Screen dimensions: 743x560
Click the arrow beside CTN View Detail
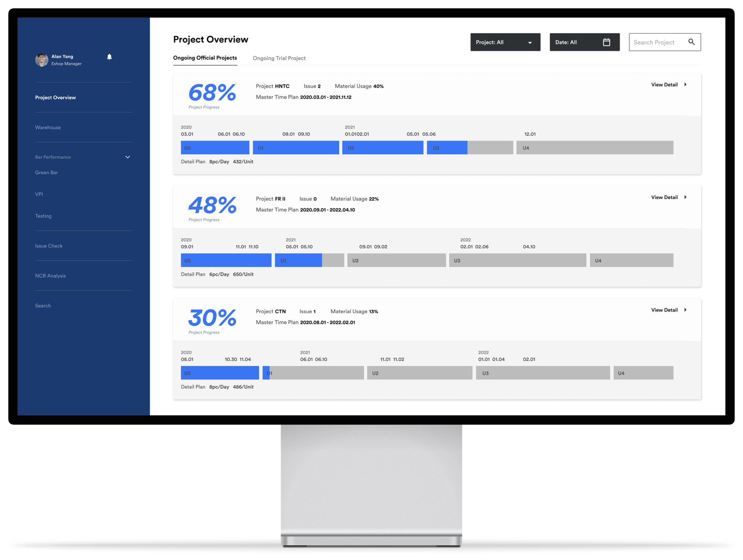click(685, 310)
